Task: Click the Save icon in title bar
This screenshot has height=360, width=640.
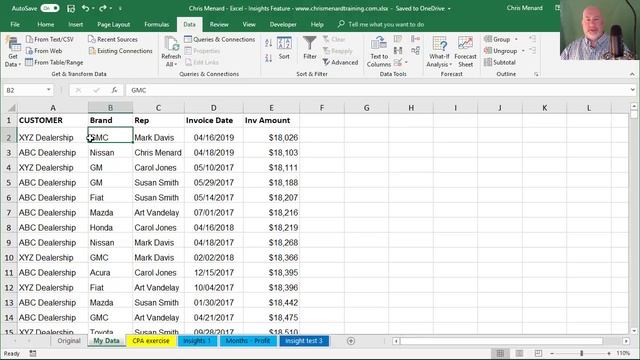Action: tap(71, 8)
